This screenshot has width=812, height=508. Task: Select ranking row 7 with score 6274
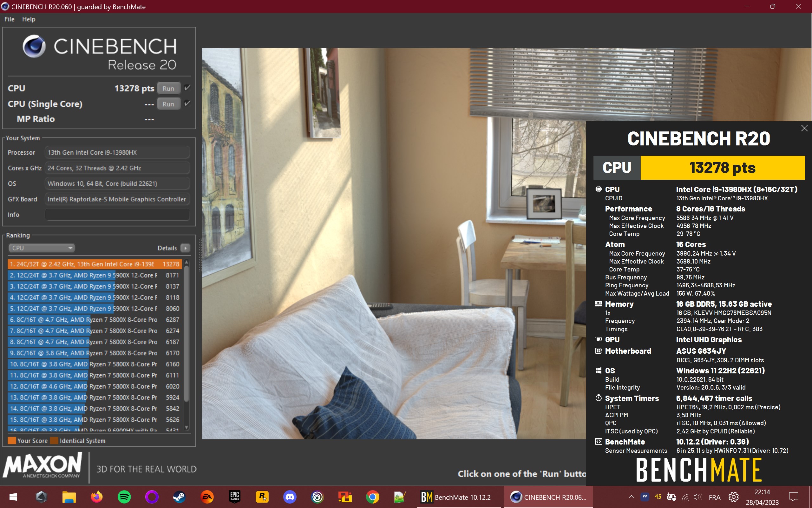tap(95, 331)
